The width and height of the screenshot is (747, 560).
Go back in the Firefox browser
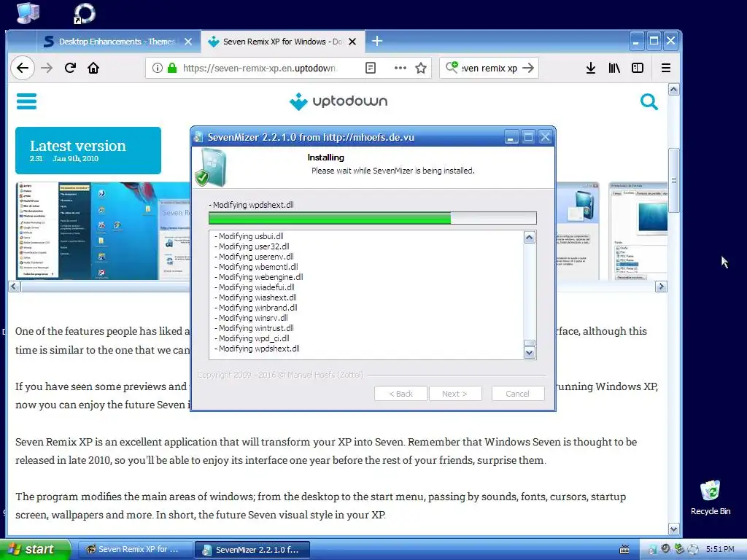tap(23, 68)
